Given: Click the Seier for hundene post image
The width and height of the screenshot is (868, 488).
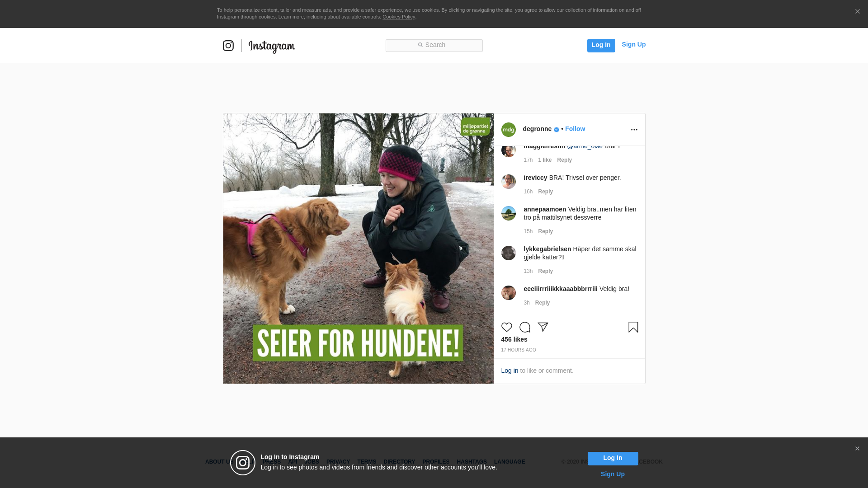Looking at the screenshot, I should [358, 249].
